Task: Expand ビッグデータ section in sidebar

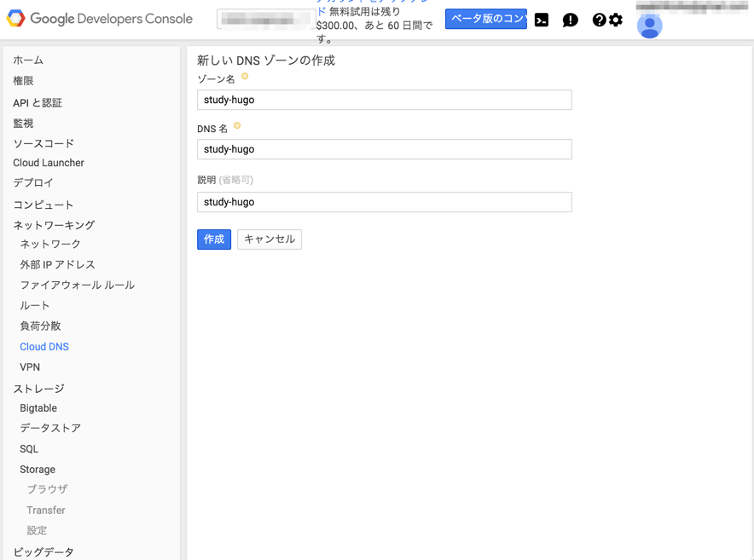Action: (43, 551)
